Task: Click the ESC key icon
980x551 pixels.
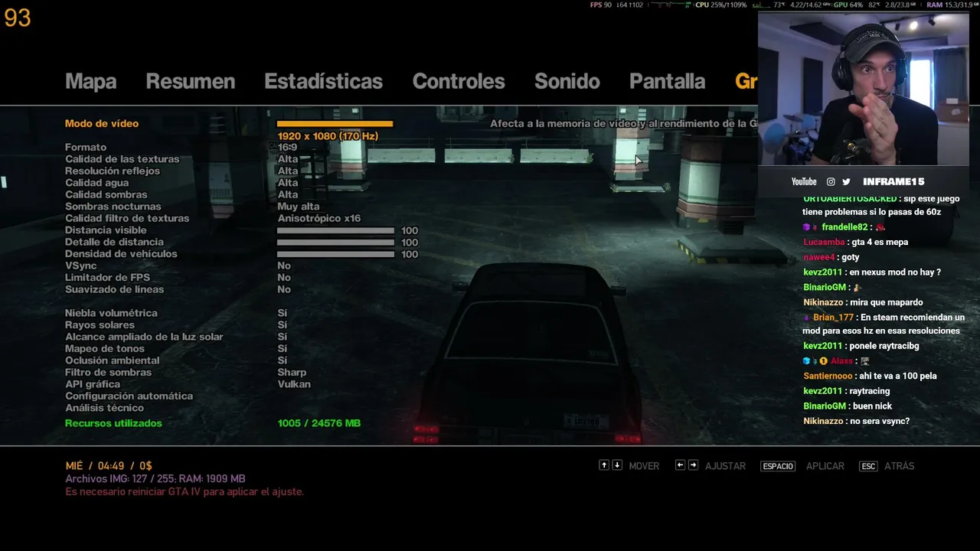Action: click(x=868, y=466)
